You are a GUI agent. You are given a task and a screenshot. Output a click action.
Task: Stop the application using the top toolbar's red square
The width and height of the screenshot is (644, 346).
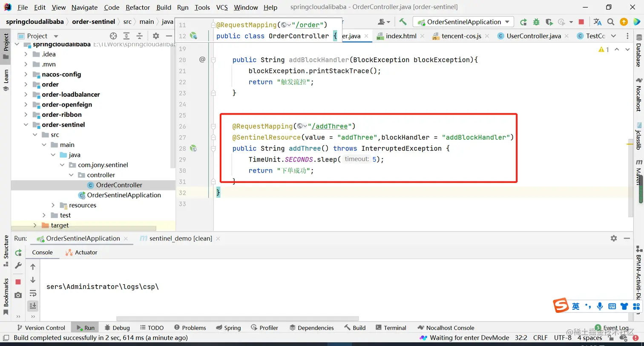[x=581, y=22]
